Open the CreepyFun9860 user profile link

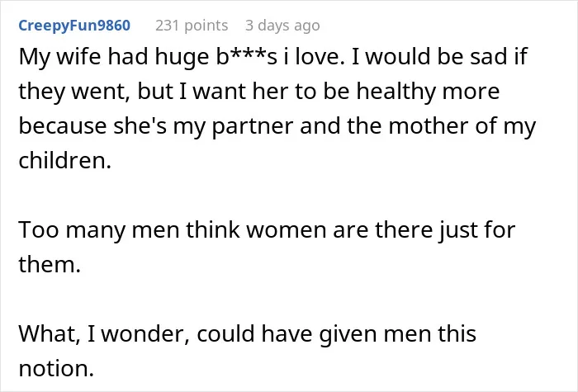click(74, 26)
